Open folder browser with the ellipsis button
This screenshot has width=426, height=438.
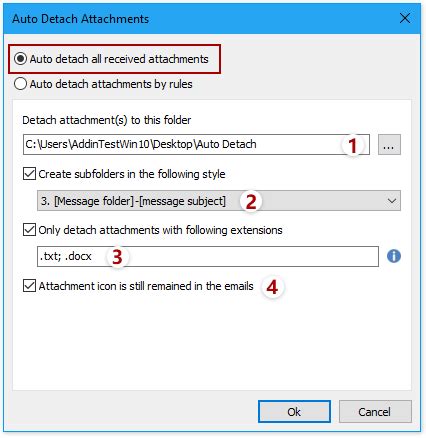pyautogui.click(x=389, y=145)
